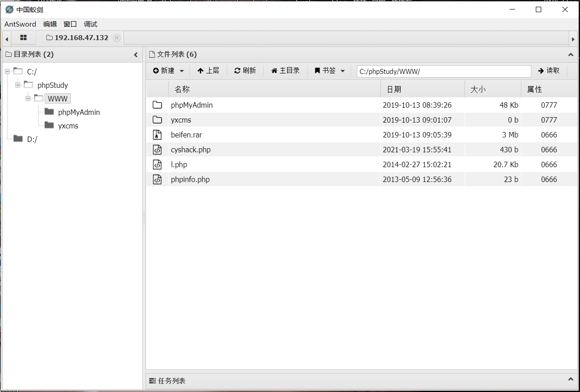
Task: Select cyshack.php file name
Action: tap(191, 150)
